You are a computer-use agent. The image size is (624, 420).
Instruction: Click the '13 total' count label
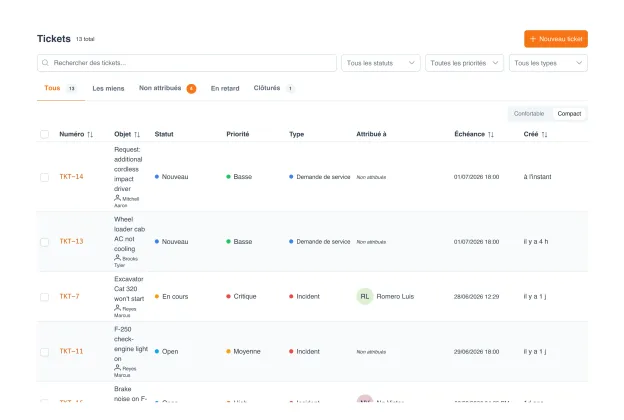tap(85, 39)
